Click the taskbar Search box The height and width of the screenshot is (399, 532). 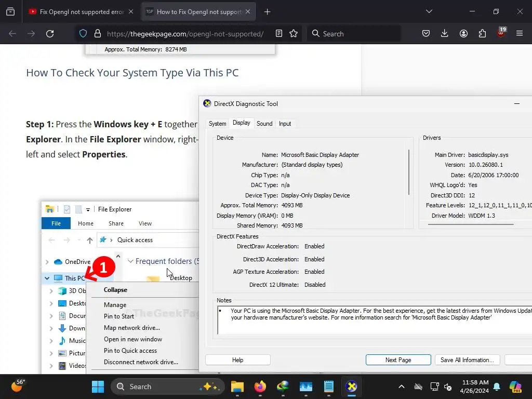pos(168,387)
